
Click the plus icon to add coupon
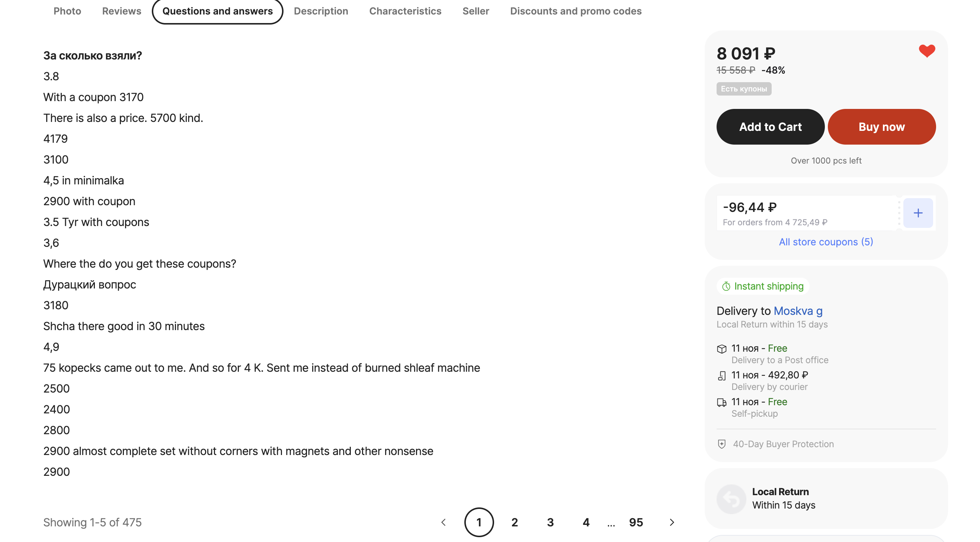(917, 213)
